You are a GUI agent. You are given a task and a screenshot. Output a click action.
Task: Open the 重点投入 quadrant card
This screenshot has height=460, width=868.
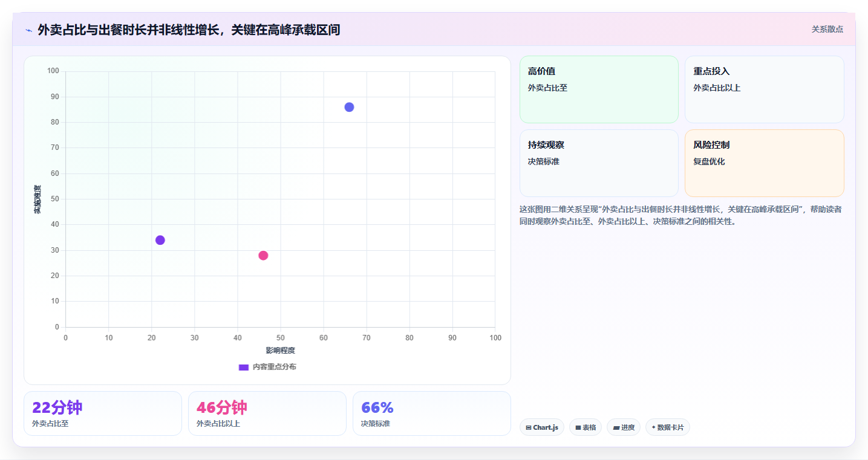click(764, 89)
